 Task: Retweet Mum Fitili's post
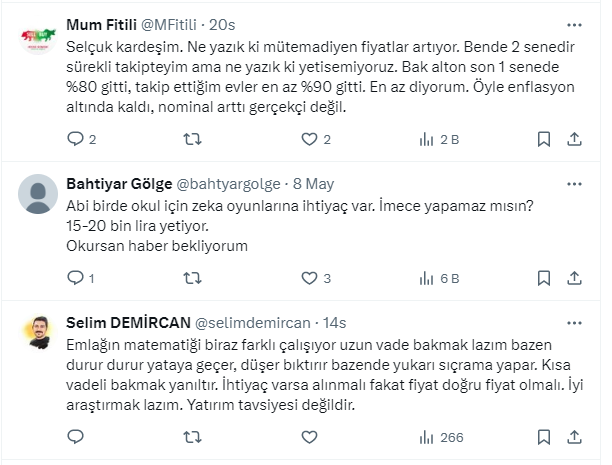coord(194,139)
